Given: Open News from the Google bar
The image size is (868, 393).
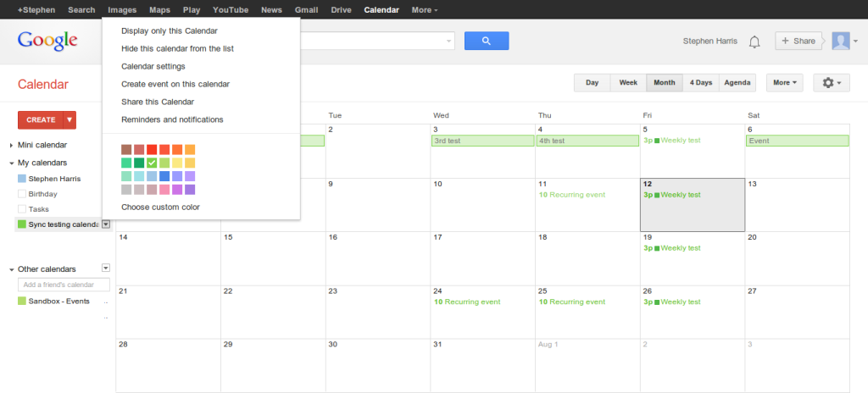Looking at the screenshot, I should 272,10.
